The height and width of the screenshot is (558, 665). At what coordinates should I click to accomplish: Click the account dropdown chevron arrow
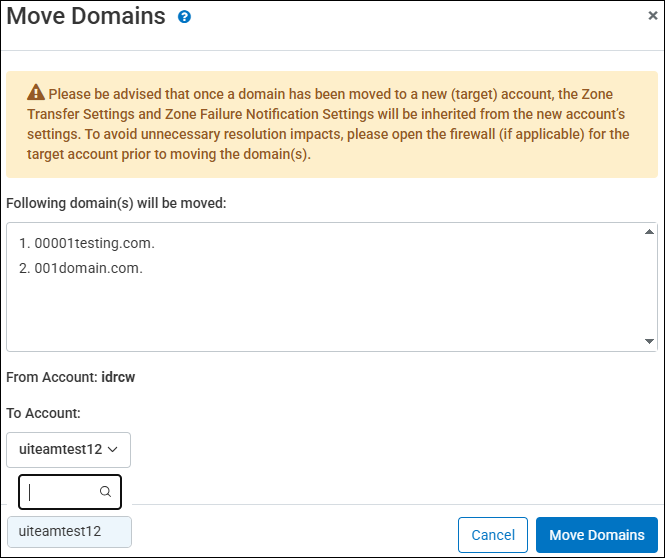tap(113, 450)
